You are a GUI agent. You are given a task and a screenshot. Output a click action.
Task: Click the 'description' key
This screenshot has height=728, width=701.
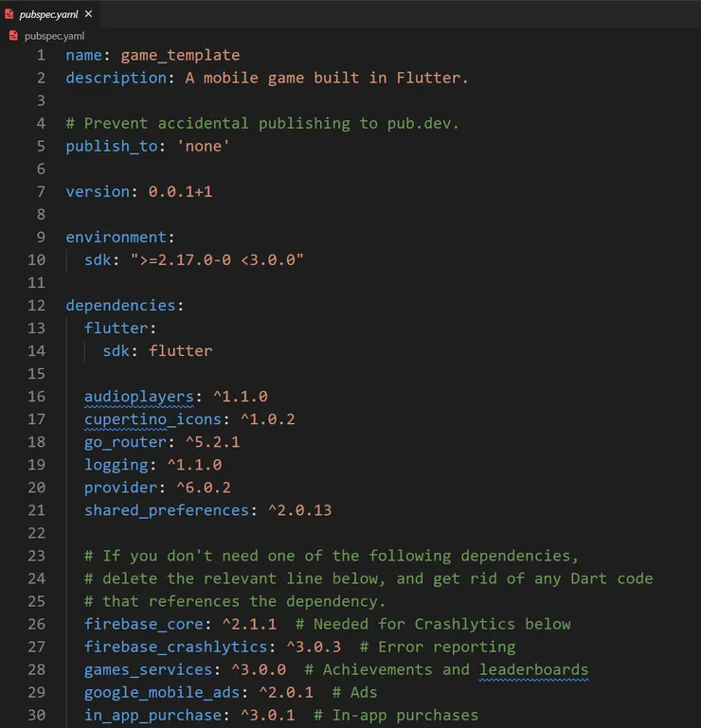tap(117, 78)
